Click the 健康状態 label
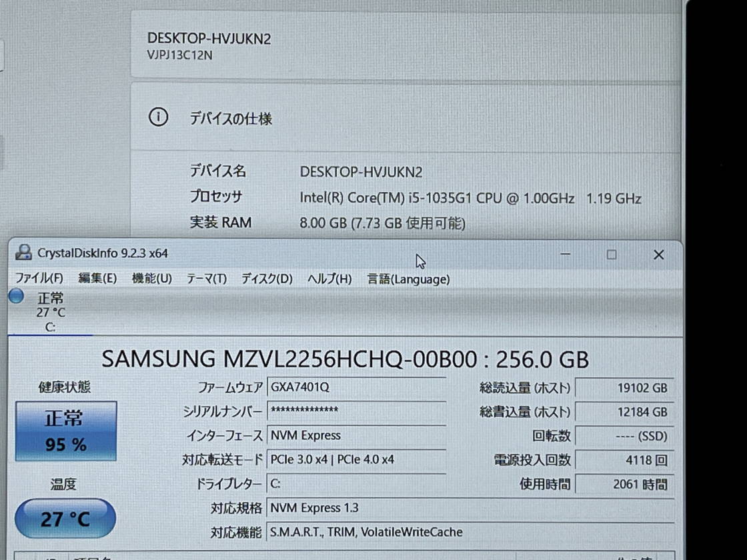Viewport: 747px width, 560px height. (x=64, y=387)
